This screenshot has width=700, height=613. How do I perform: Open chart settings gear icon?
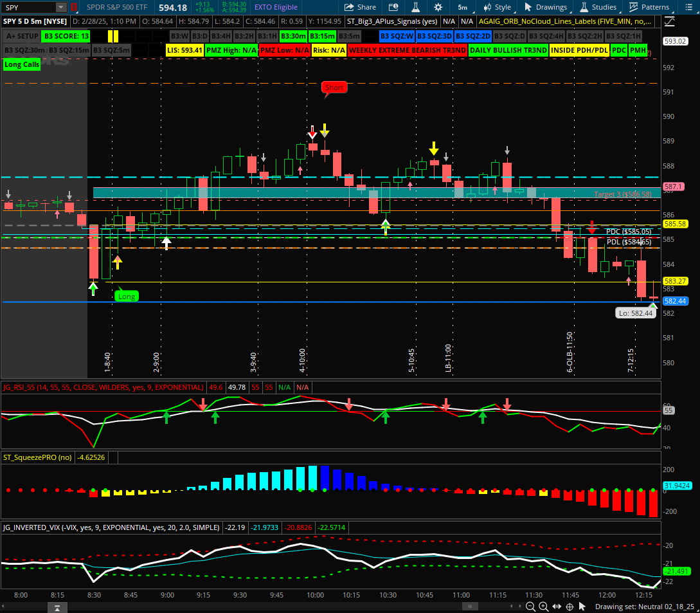coord(438,7)
